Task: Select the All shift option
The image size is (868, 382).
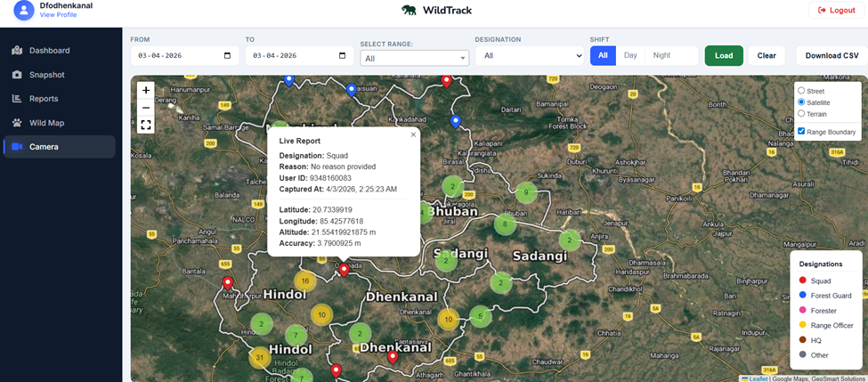Action: (x=603, y=55)
